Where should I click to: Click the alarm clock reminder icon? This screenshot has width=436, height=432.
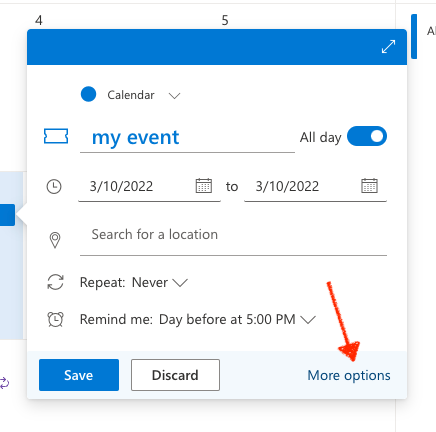pos(55,319)
